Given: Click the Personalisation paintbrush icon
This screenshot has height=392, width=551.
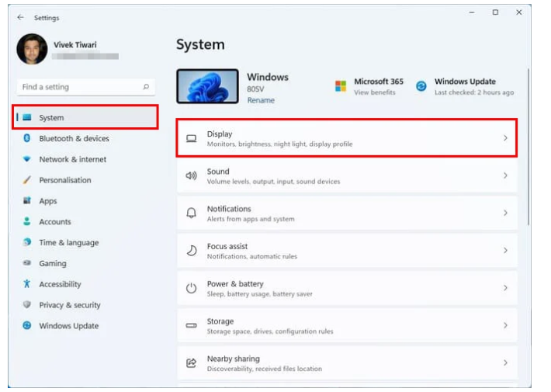Looking at the screenshot, I should [x=26, y=180].
